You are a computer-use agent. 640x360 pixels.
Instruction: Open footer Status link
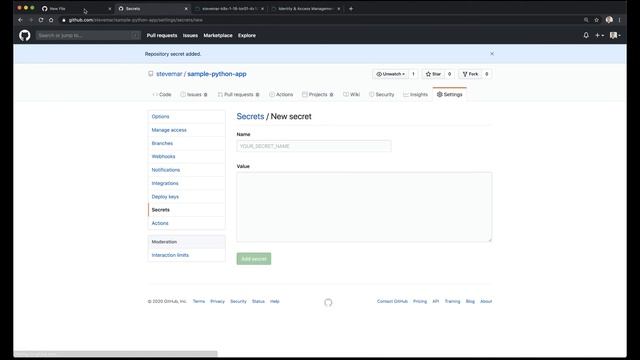(x=258, y=301)
